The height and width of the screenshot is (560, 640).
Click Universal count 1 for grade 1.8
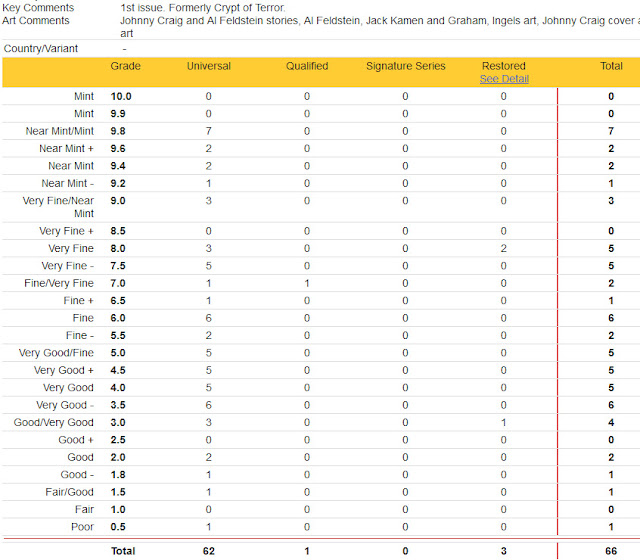coord(209,475)
